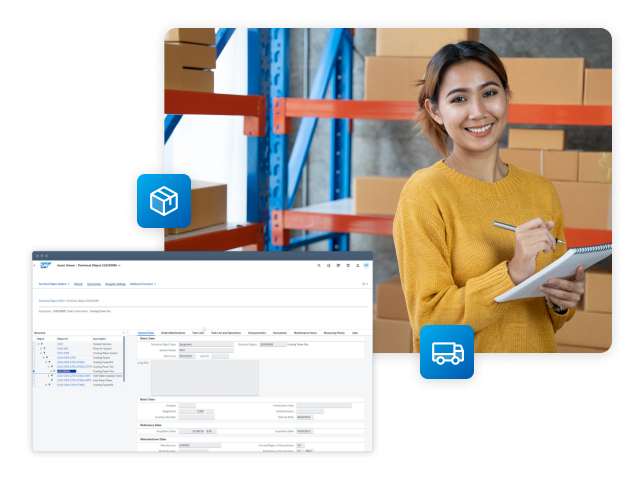Switch to the Orders/Notifications tab

coord(173,332)
